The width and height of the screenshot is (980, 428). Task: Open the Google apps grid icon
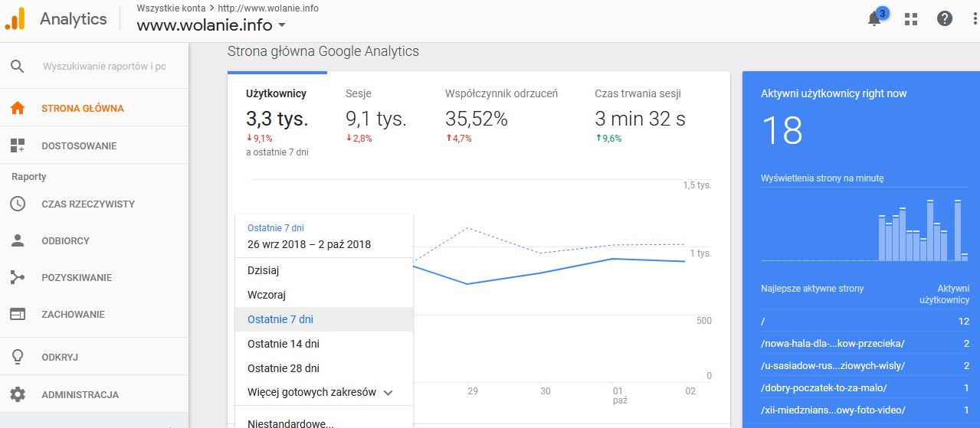[x=911, y=19]
